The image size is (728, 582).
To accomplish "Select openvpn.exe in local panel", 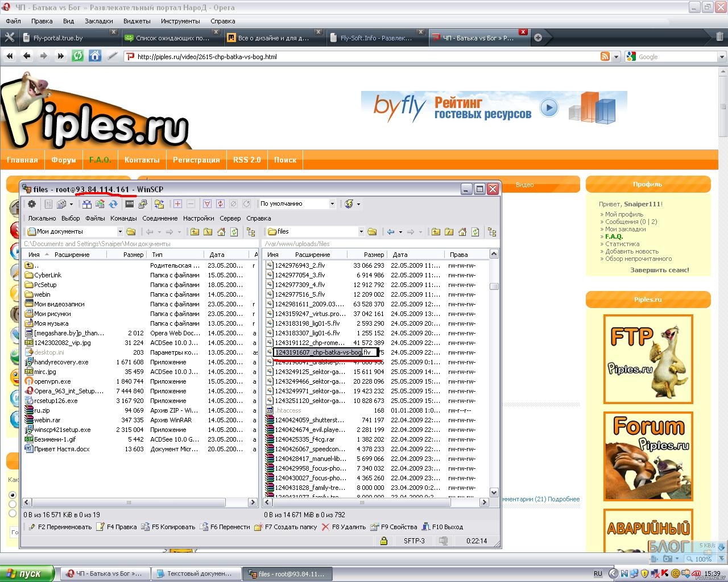I will 52,381.
